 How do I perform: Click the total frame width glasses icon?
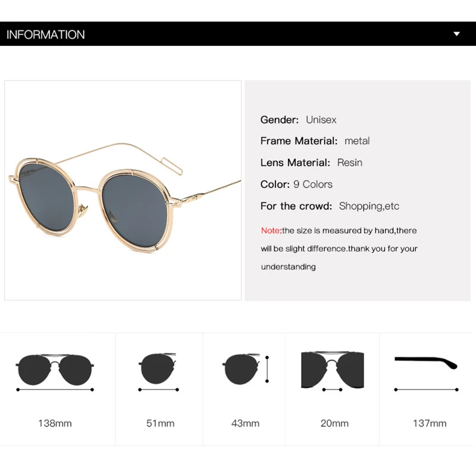point(55,373)
